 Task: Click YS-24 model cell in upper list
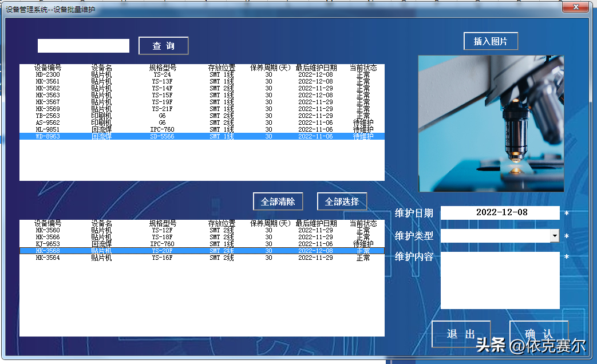point(162,74)
